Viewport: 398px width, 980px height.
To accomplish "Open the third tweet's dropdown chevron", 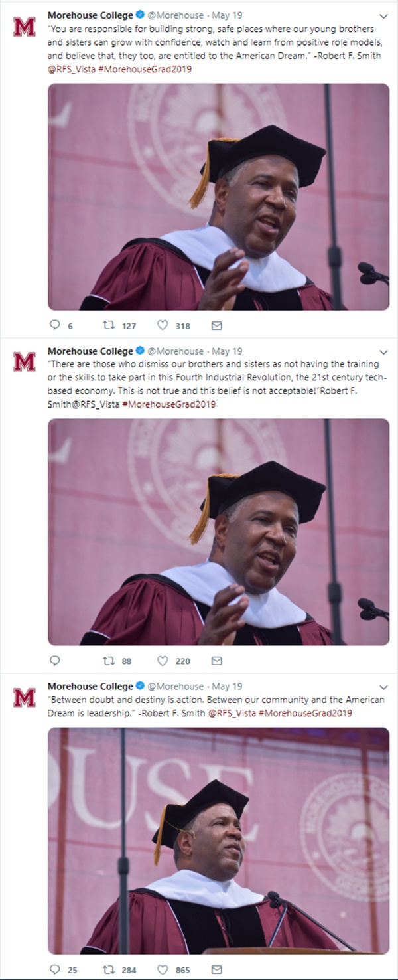I will point(383,687).
